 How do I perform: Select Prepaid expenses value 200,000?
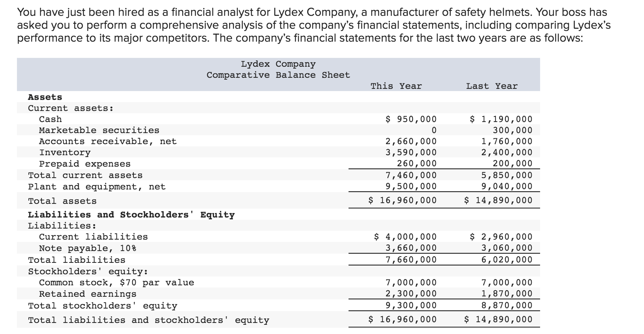[512, 164]
